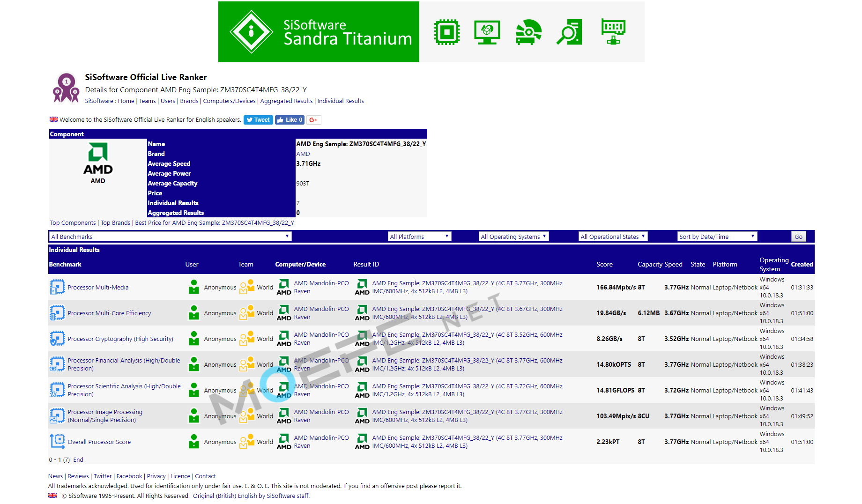The width and height of the screenshot is (862, 504).
Task: Click the Processor Financial Analysis benchmark icon
Action: (x=57, y=364)
